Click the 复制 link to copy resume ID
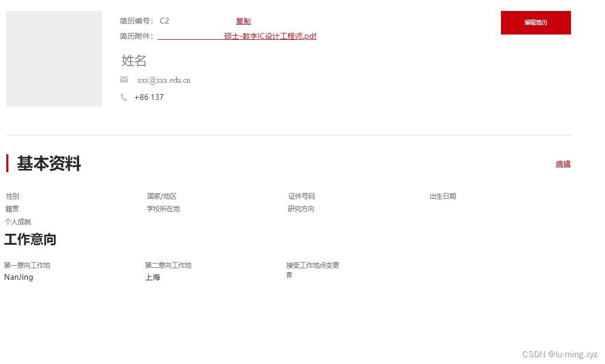Image resolution: width=605 pixels, height=364 pixels. pyautogui.click(x=243, y=20)
